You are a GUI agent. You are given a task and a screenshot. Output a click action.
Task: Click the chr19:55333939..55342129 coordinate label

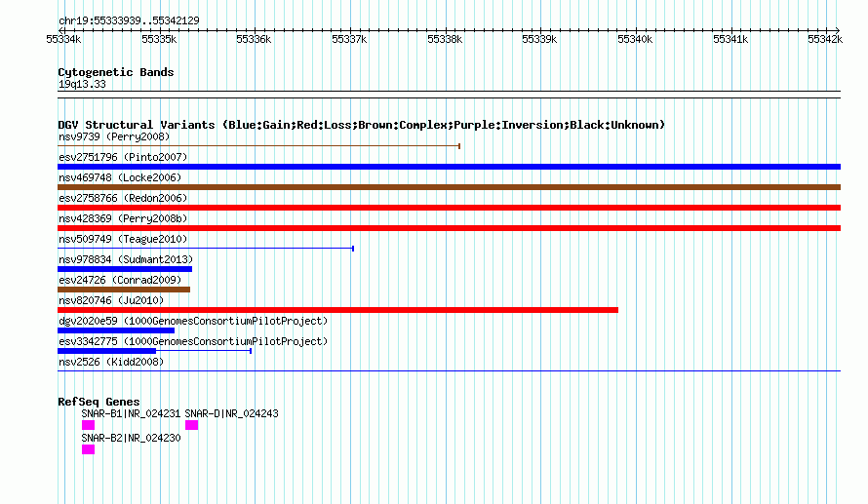pos(129,20)
